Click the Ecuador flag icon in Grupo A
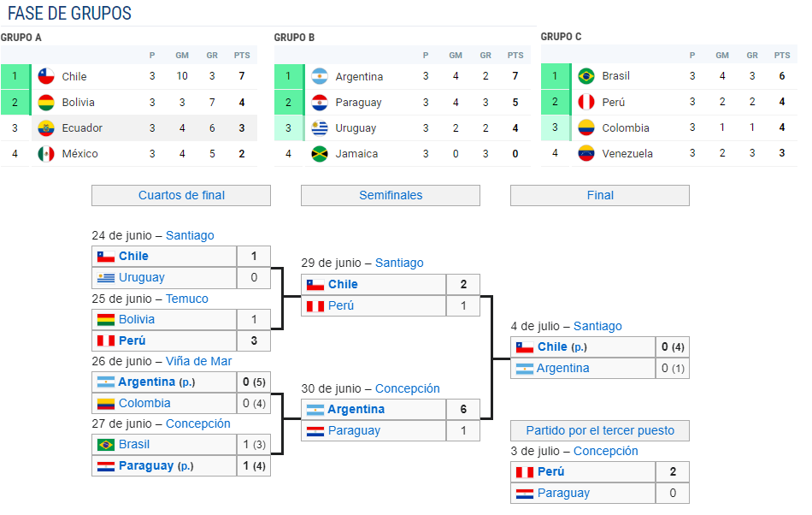812x515 pixels. 46,128
